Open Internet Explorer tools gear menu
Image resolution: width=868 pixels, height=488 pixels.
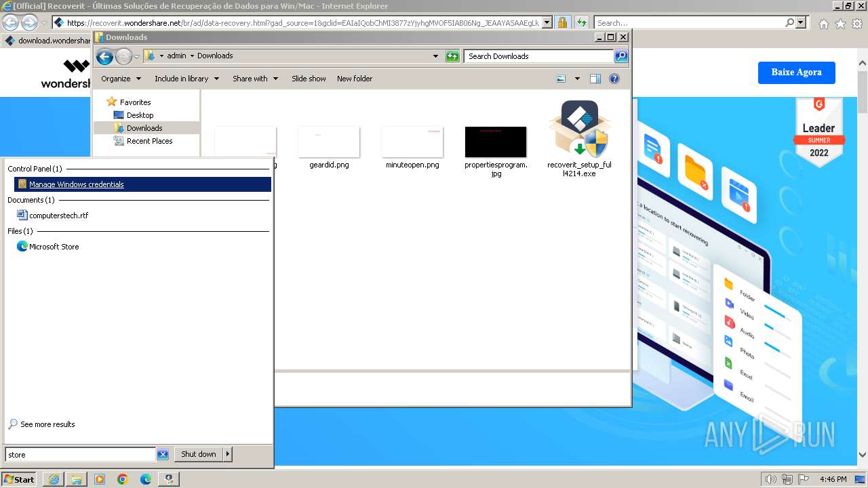click(x=857, y=24)
